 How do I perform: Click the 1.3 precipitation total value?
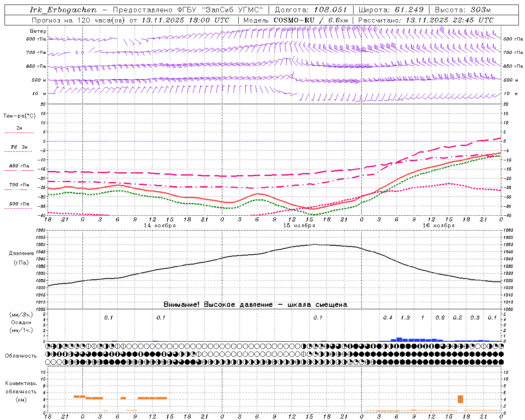click(405, 318)
